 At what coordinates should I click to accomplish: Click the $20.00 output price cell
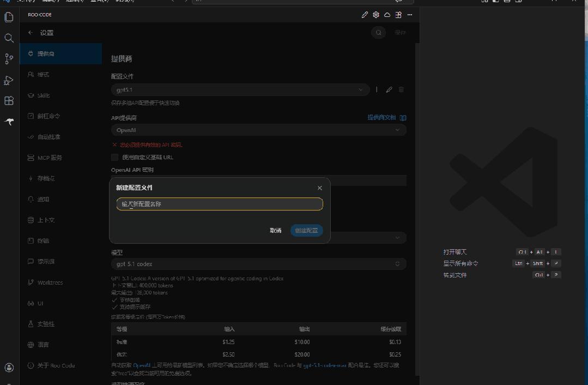302,354
